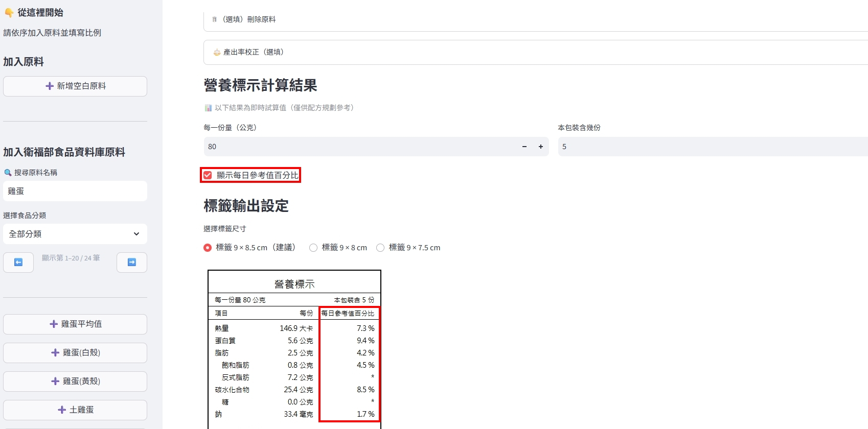Go to next page with right arrow

[x=132, y=263]
